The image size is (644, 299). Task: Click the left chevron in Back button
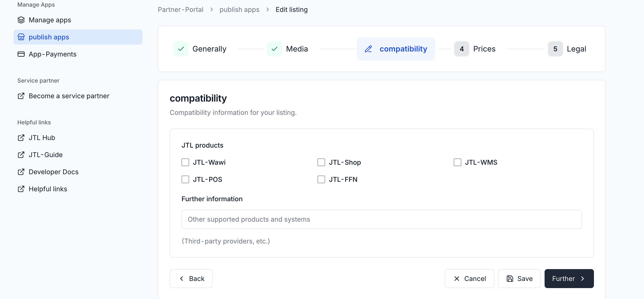pos(182,279)
